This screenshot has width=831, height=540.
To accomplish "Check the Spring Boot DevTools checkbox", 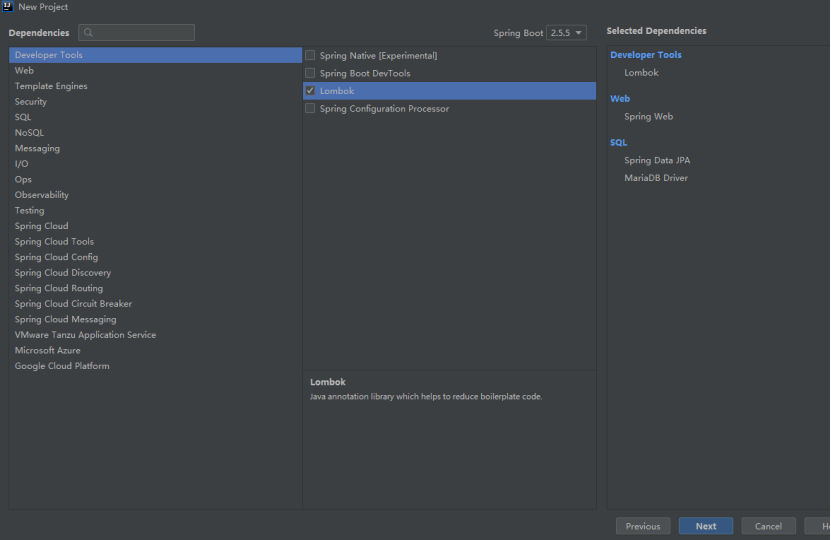I will 310,73.
